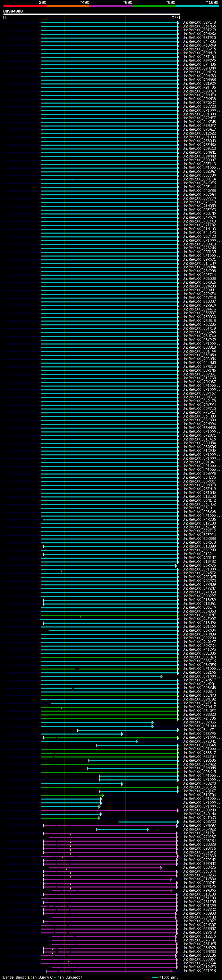Click the red 20% identity legend segment
Viewport: 222px width, 980px height.
pyautogui.click(x=25, y=6)
